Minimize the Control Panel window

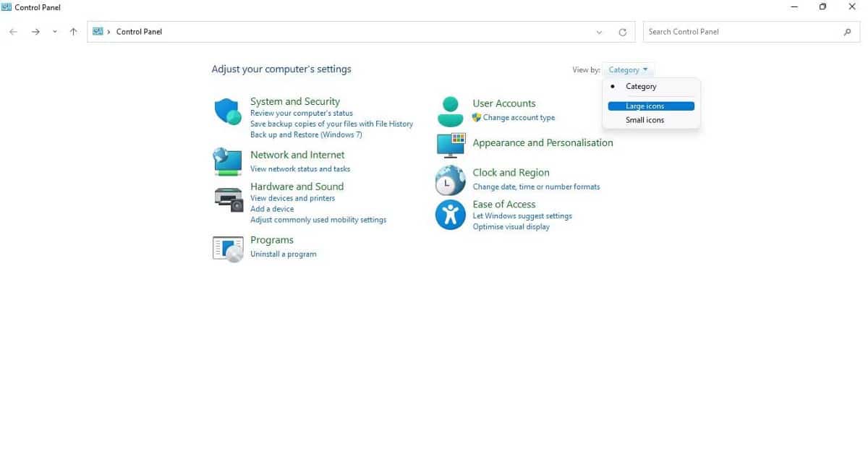click(x=794, y=7)
